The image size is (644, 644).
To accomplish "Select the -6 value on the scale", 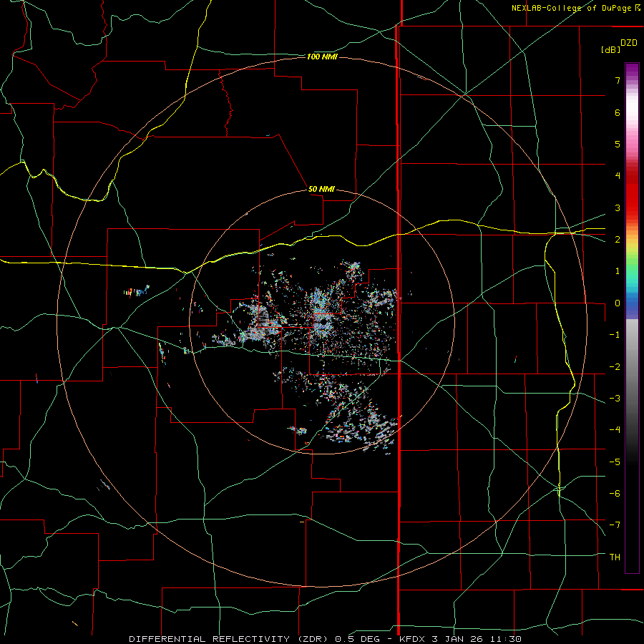I will pos(615,494).
